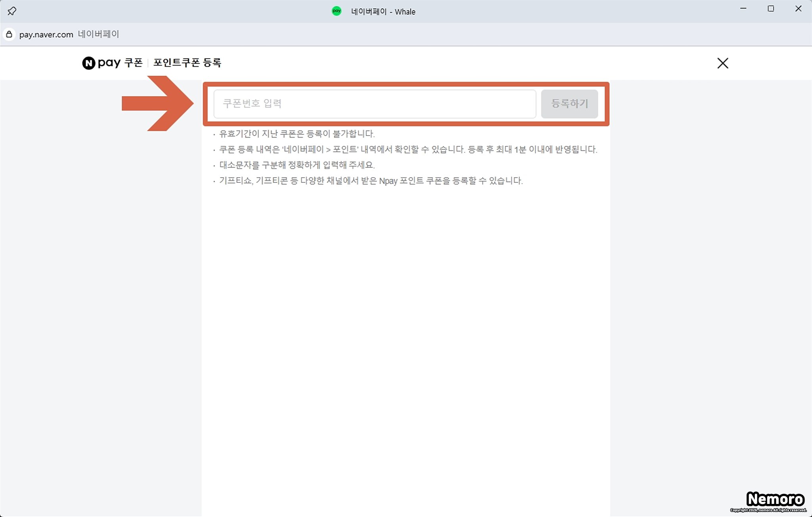Click the black N logo circle
812x517 pixels.
click(x=88, y=63)
